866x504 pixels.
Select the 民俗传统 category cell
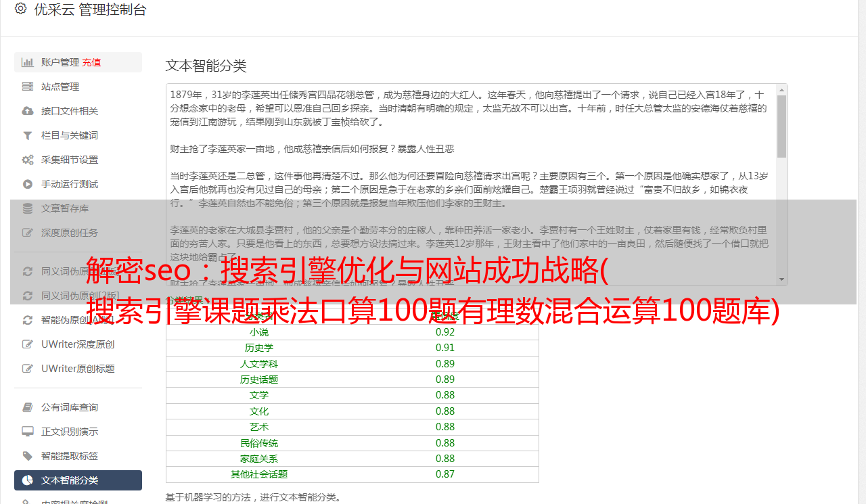[259, 443]
